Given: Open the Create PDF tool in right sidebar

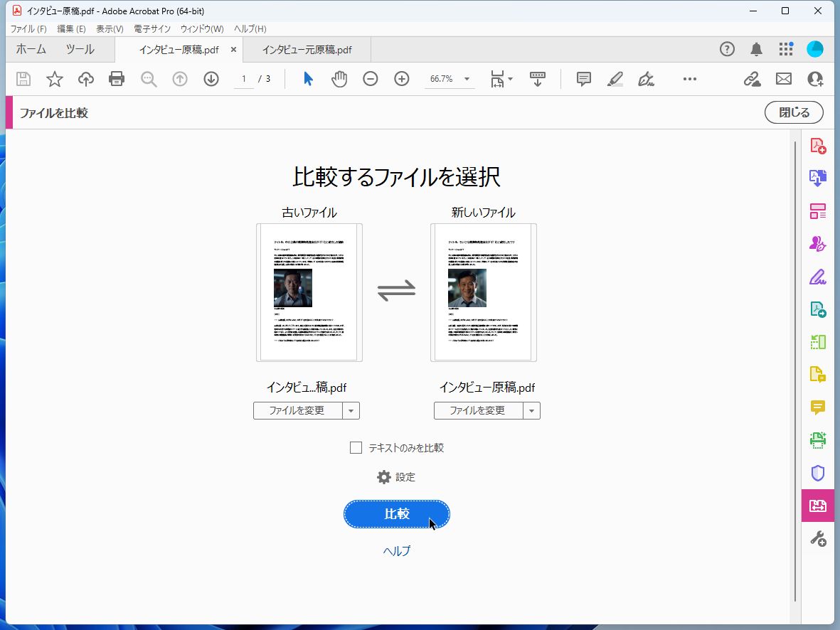Looking at the screenshot, I should 817,145.
